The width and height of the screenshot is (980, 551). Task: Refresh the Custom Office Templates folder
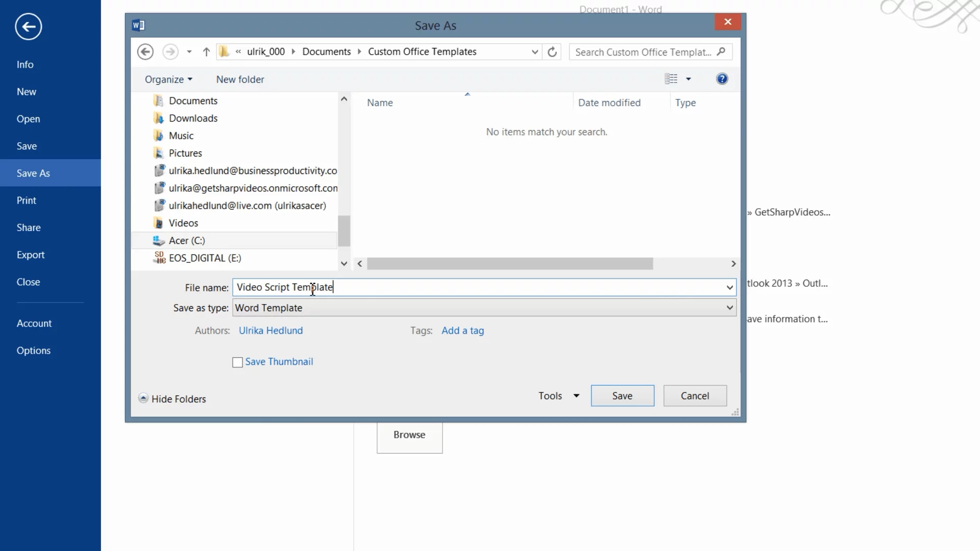(x=552, y=52)
